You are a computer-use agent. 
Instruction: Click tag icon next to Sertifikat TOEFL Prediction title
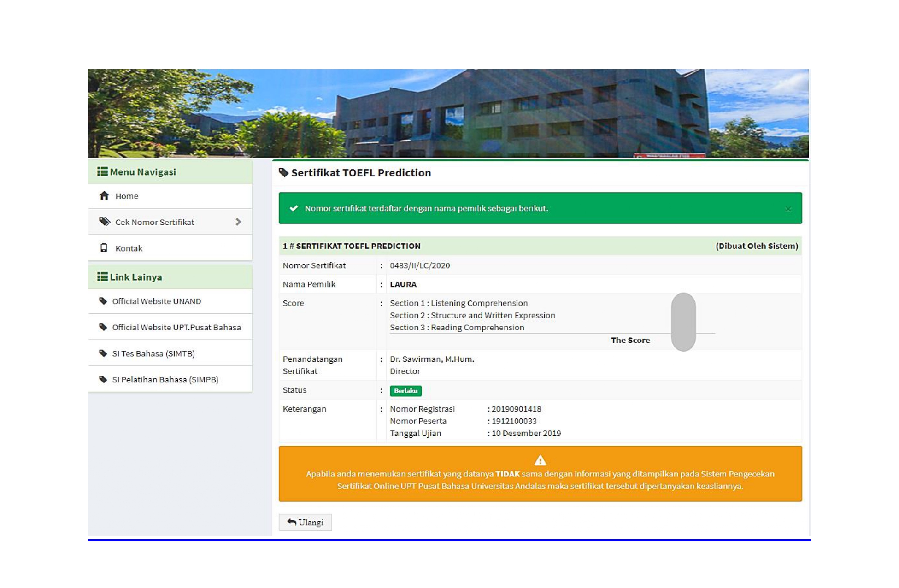click(284, 173)
